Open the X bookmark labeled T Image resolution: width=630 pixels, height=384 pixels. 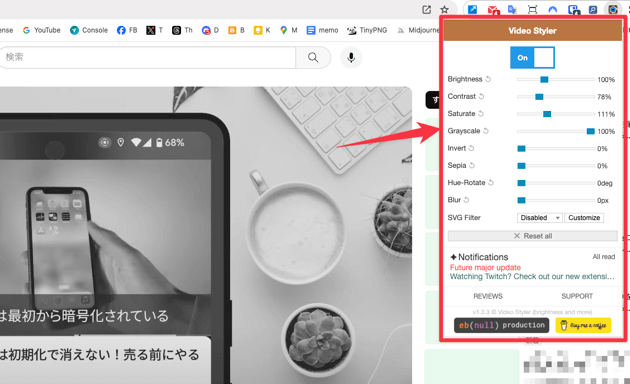[x=155, y=30]
